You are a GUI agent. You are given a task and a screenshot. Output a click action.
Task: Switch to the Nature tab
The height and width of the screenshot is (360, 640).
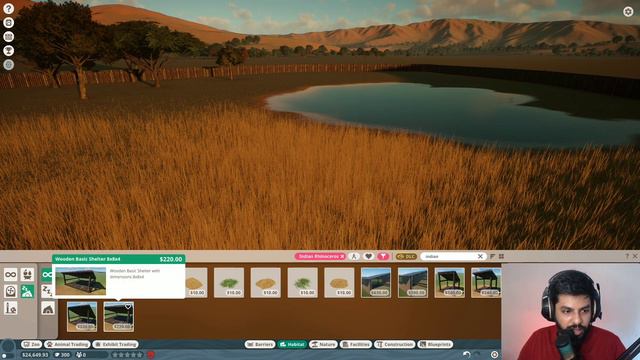(323, 344)
